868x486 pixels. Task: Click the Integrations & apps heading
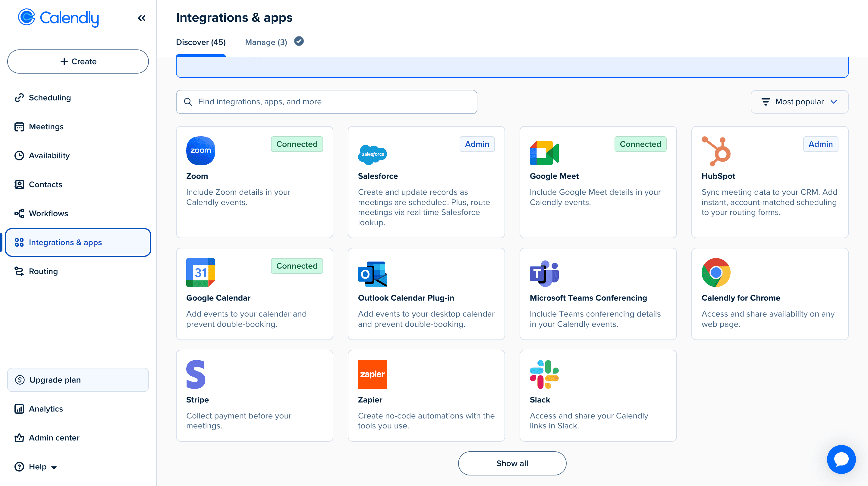click(x=234, y=17)
